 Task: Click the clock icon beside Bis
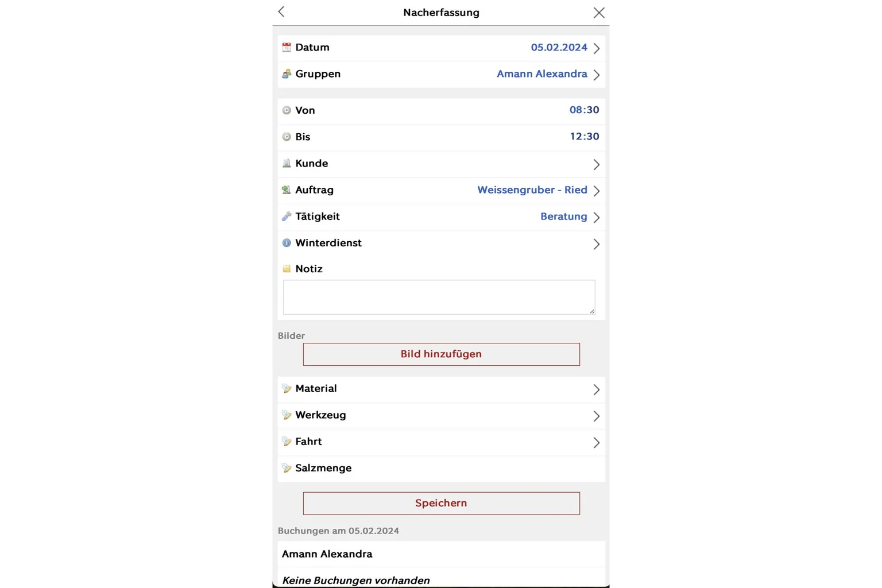tap(287, 137)
